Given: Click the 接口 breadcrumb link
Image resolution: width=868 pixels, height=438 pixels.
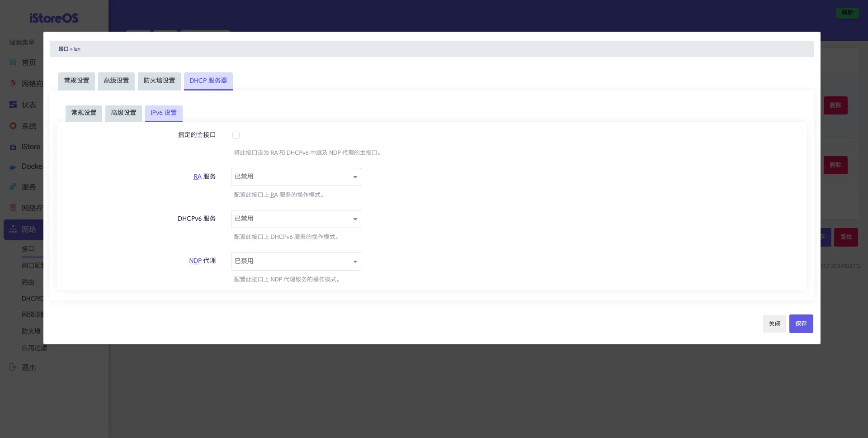Looking at the screenshot, I should tap(63, 49).
